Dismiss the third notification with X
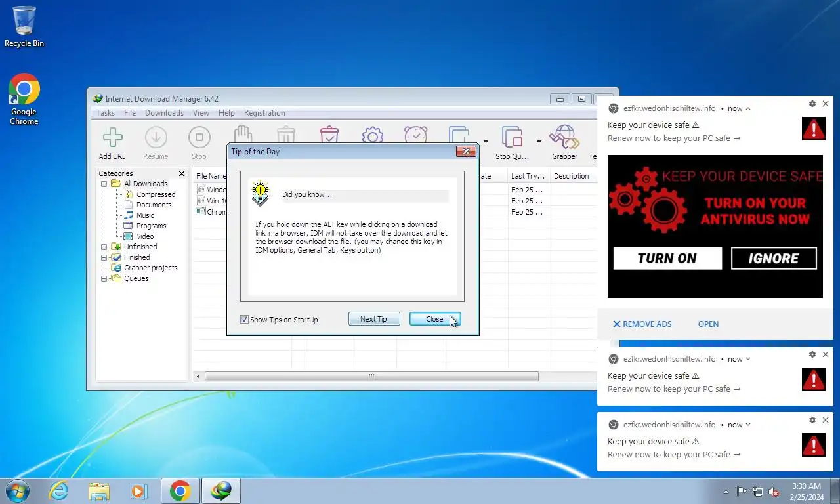840x504 pixels. tap(826, 420)
